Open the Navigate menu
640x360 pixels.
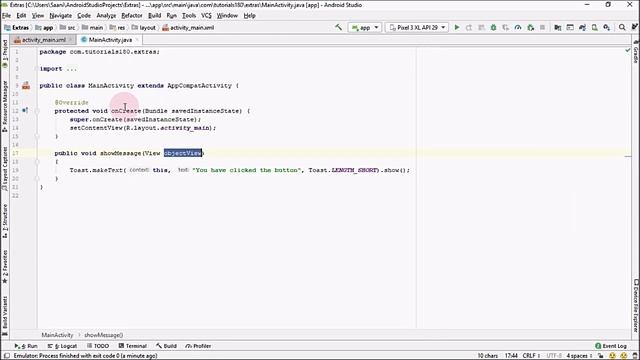tap(60, 16)
